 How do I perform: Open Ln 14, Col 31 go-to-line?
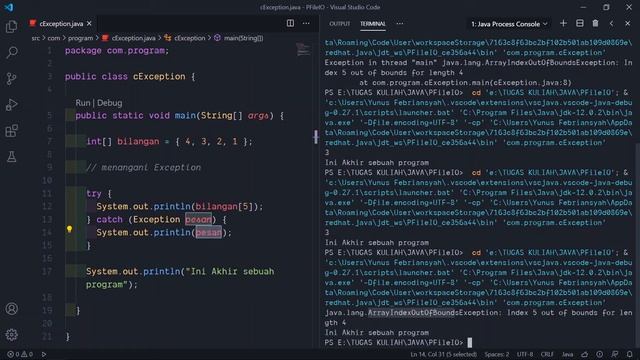coord(443,354)
